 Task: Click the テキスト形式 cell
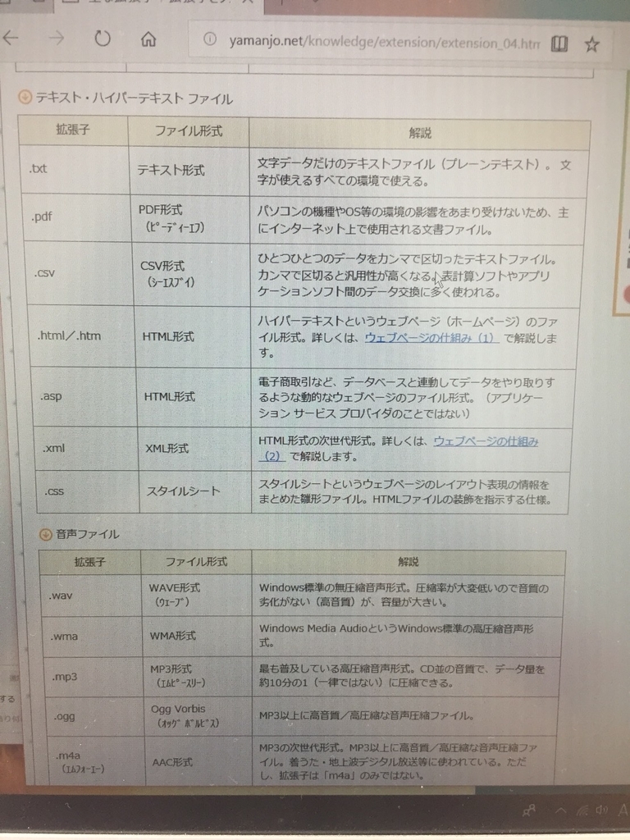pyautogui.click(x=189, y=171)
